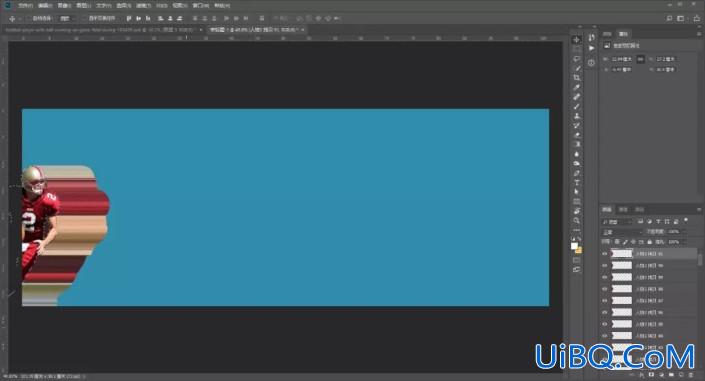This screenshot has width=705, height=381.
Task: Switch to the Channels tab
Action: pyautogui.click(x=623, y=210)
